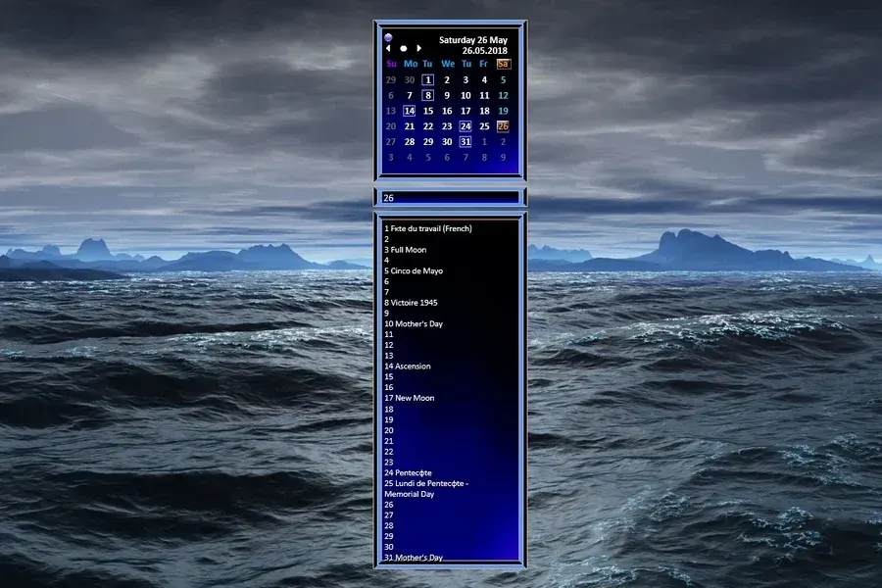Pick day 23 in the calendar grid

[x=447, y=126]
